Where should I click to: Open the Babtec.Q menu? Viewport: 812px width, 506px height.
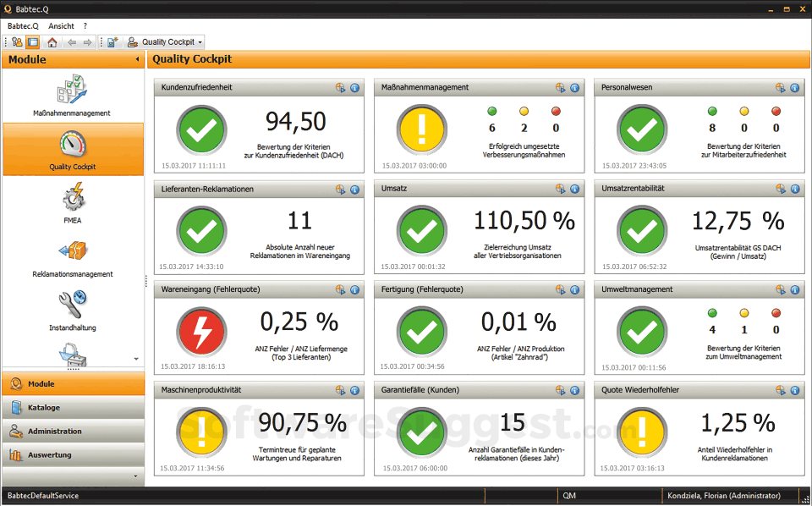21,25
